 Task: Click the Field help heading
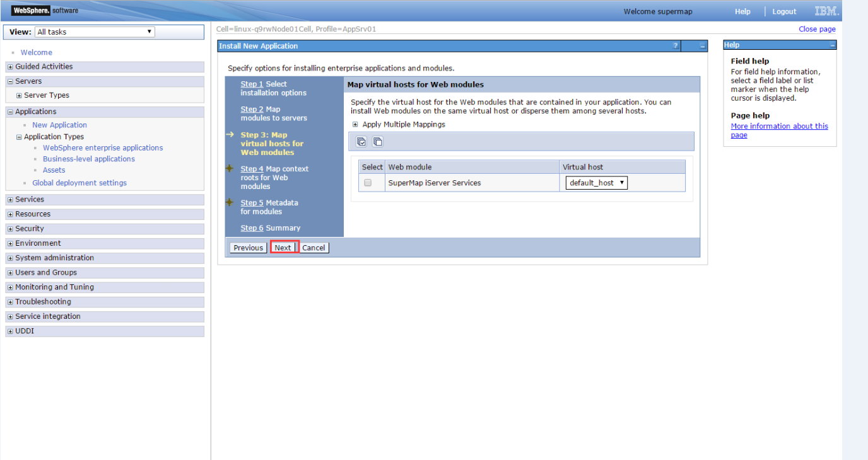750,61
